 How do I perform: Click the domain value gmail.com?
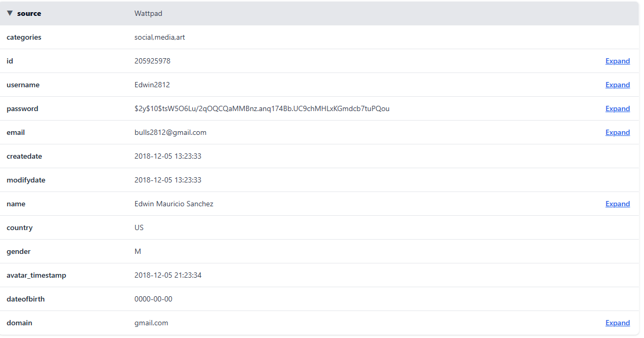pyautogui.click(x=151, y=323)
